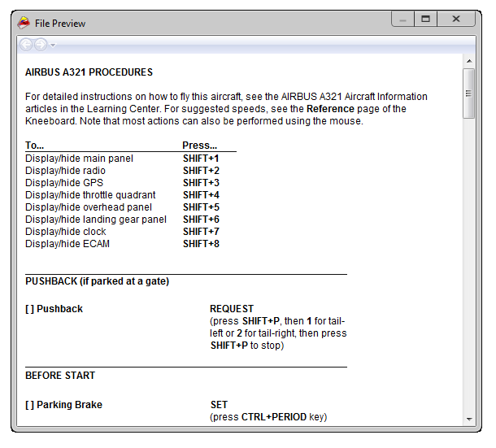This screenshot has width=496, height=448.
Task: Click the SHIFT+2 shortcut text
Action: [201, 171]
